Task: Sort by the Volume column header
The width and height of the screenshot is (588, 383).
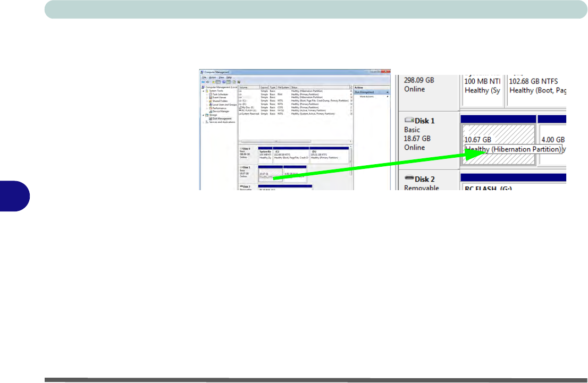Action: click(x=249, y=87)
